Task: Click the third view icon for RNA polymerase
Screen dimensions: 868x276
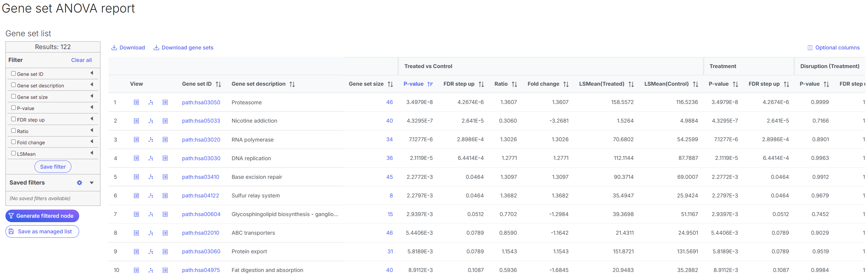Action: [165, 140]
